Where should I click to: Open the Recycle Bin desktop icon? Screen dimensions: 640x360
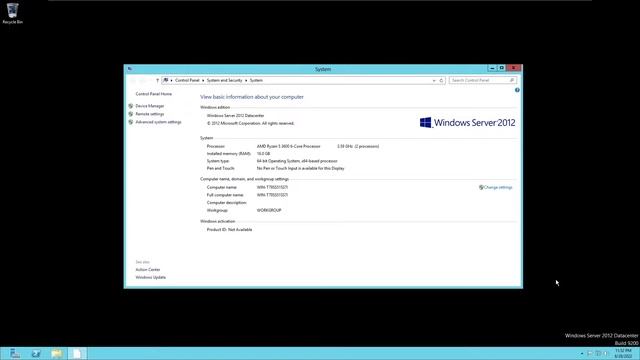point(12,13)
